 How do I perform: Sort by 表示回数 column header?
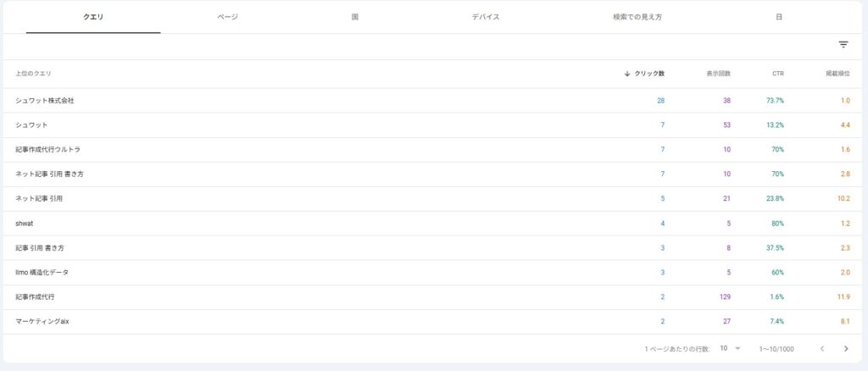pyautogui.click(x=718, y=74)
